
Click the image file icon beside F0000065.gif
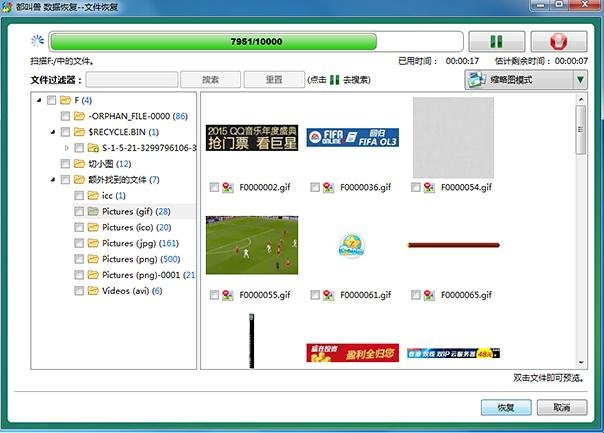pos(429,295)
